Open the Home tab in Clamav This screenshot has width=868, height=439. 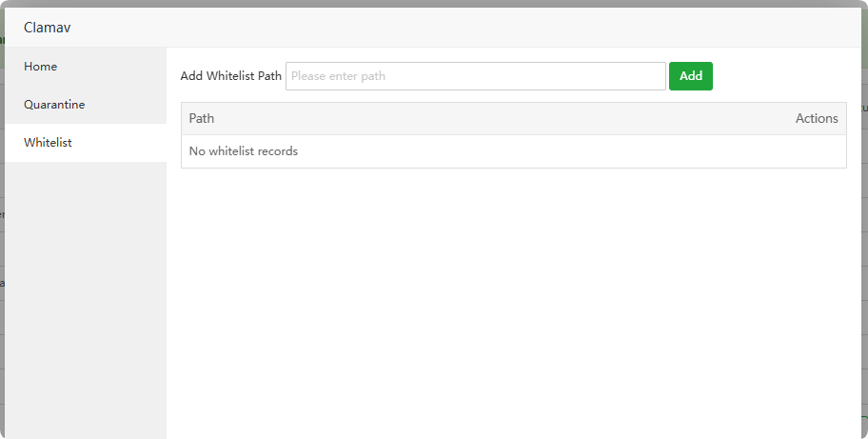41,67
